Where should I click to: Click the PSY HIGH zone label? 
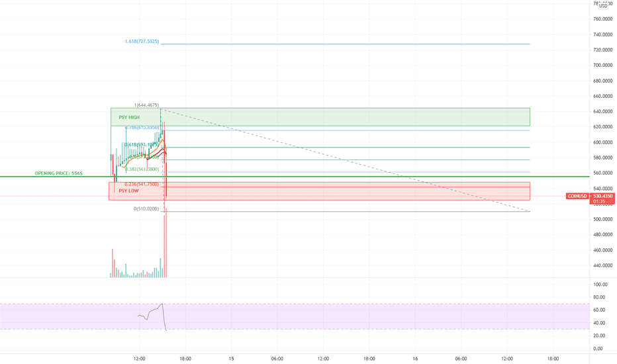tap(129, 117)
